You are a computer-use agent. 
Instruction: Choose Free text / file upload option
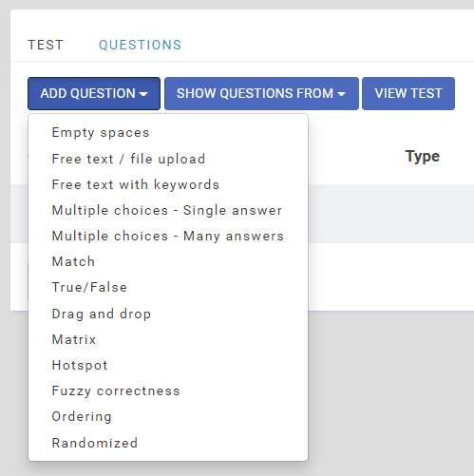(168, 159)
